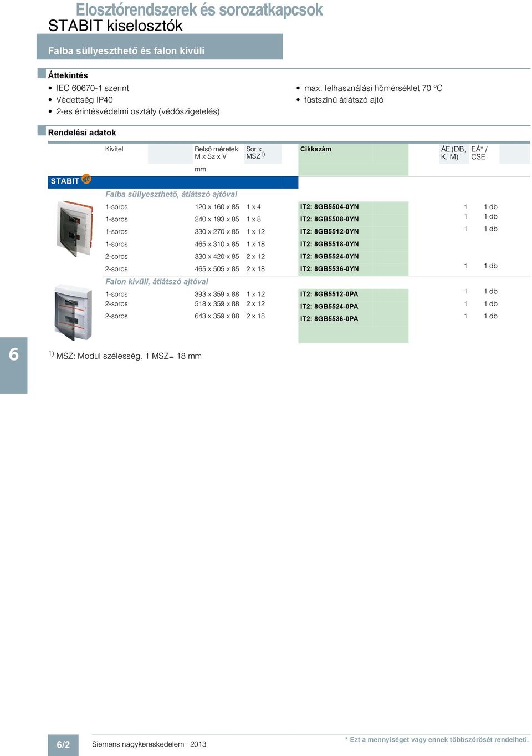Click dimension 330 x 270 x 85

pos(217,232)
